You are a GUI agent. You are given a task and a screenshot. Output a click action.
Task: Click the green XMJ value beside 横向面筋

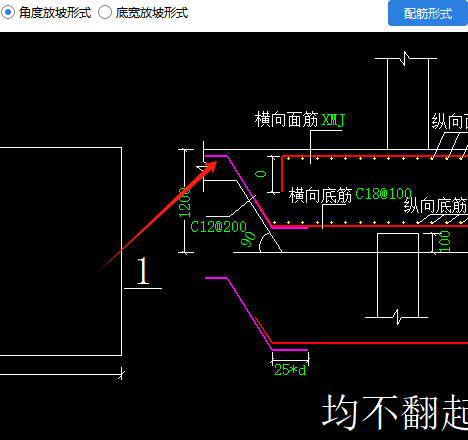coord(333,120)
